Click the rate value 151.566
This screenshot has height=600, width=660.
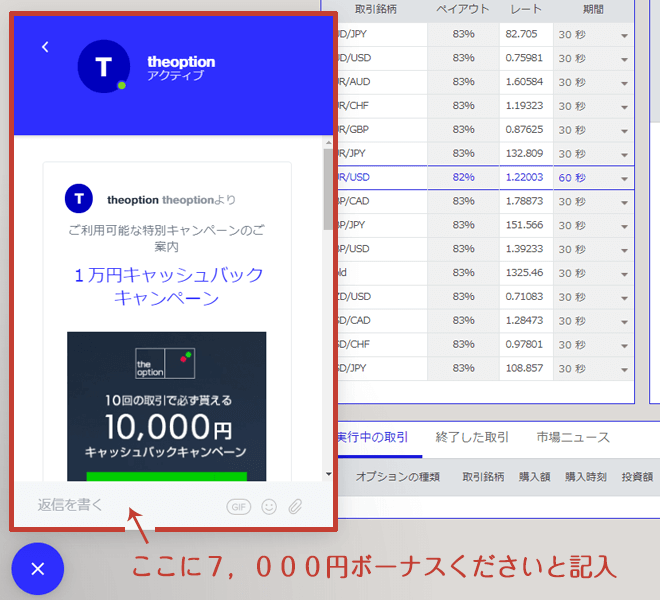tap(524, 225)
